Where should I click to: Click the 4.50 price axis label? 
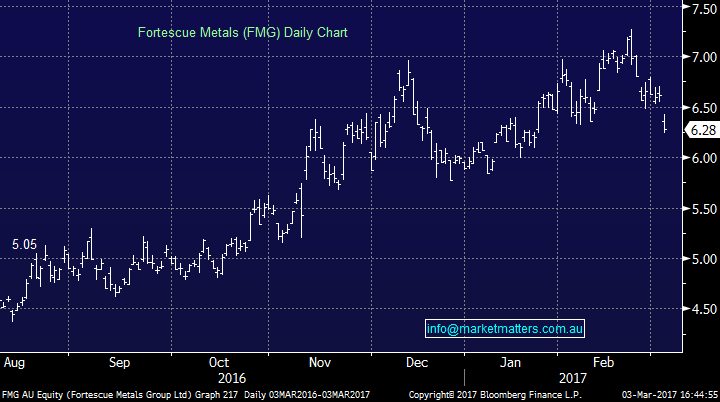[704, 309]
